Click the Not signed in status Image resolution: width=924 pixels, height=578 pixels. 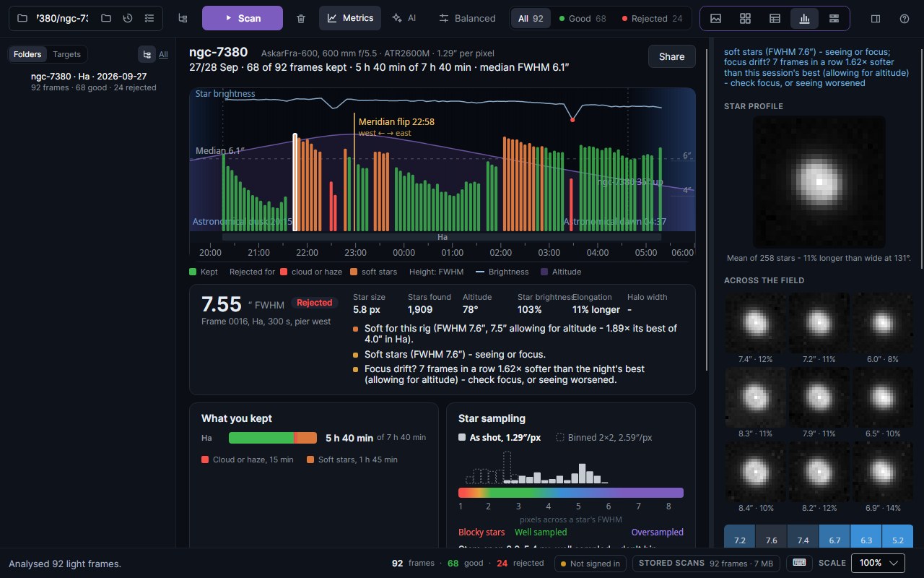(x=589, y=564)
